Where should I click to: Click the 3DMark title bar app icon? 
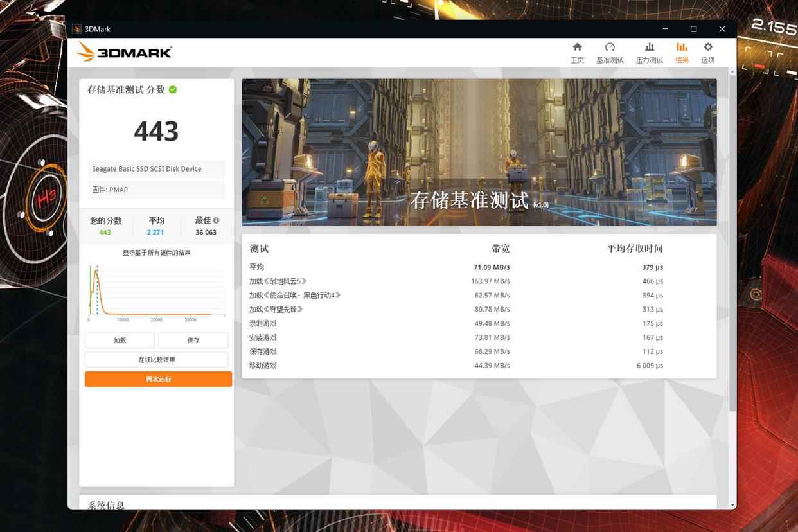coord(77,29)
